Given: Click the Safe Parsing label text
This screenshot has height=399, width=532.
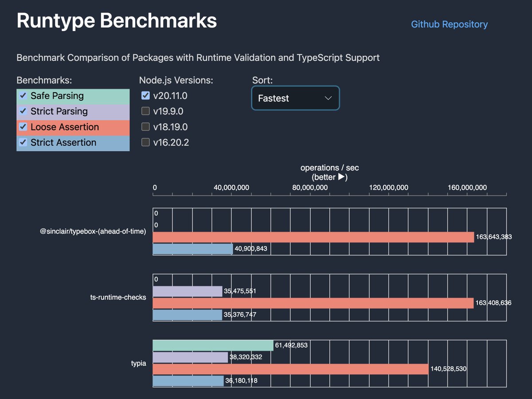Looking at the screenshot, I should coord(57,96).
